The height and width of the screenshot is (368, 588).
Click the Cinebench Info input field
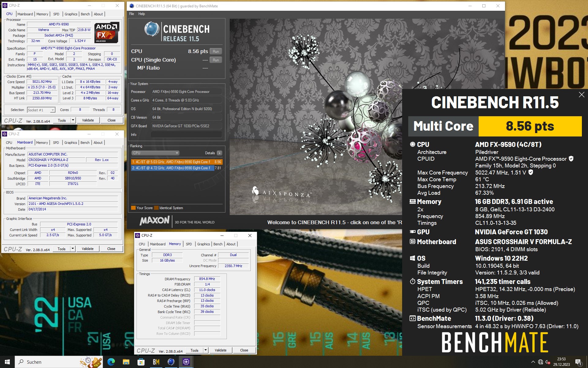pos(186,135)
